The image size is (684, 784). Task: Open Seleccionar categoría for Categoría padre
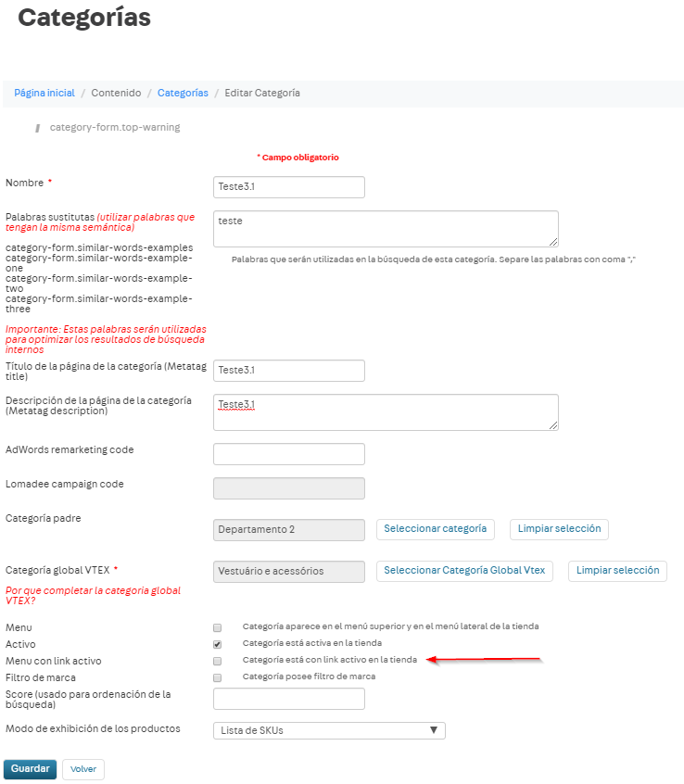pos(435,529)
